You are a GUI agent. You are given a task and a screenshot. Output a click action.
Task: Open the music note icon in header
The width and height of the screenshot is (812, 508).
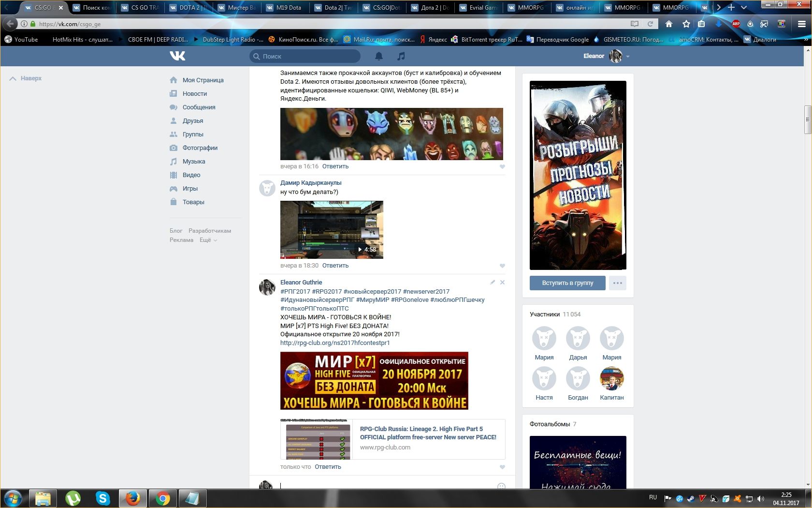point(401,56)
